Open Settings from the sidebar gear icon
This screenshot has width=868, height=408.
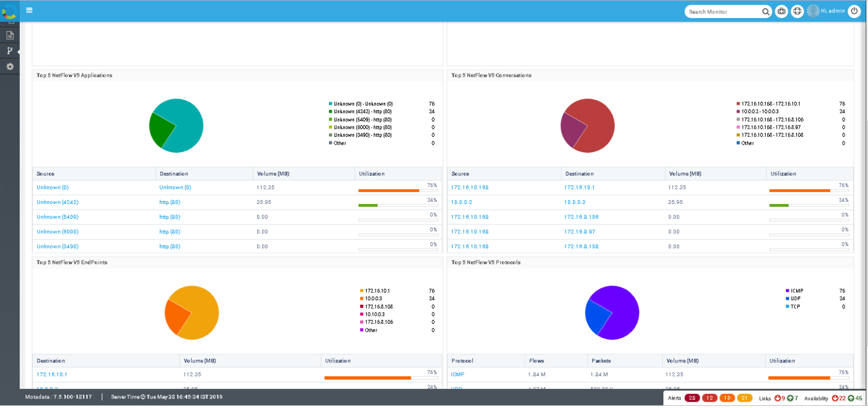9,66
